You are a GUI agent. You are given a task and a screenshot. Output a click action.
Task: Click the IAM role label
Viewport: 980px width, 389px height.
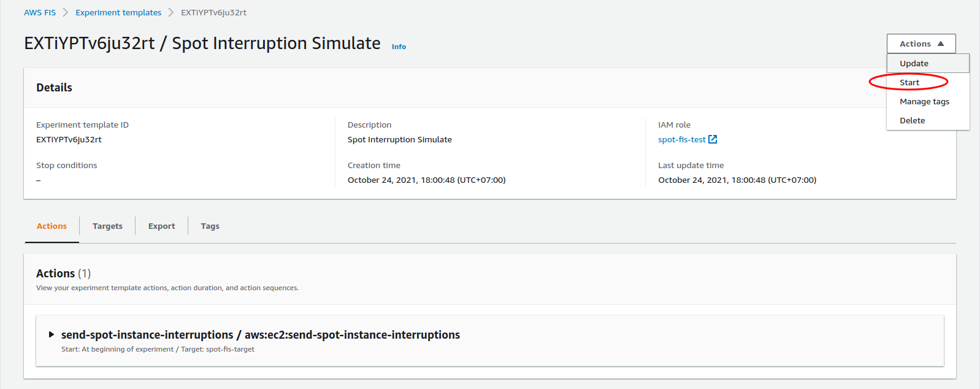(674, 125)
